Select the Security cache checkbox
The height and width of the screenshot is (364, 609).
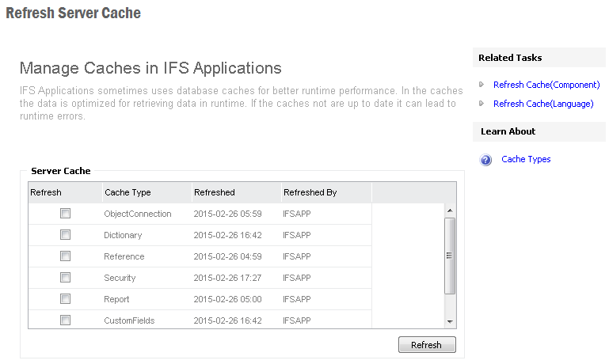tap(65, 278)
